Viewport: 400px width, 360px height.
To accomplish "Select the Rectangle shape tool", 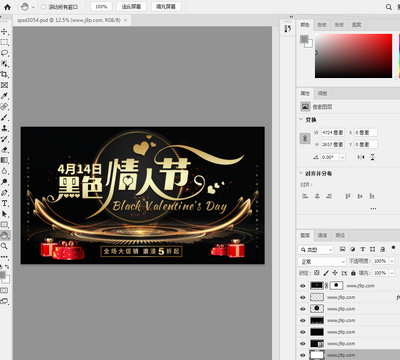I will click(4, 225).
